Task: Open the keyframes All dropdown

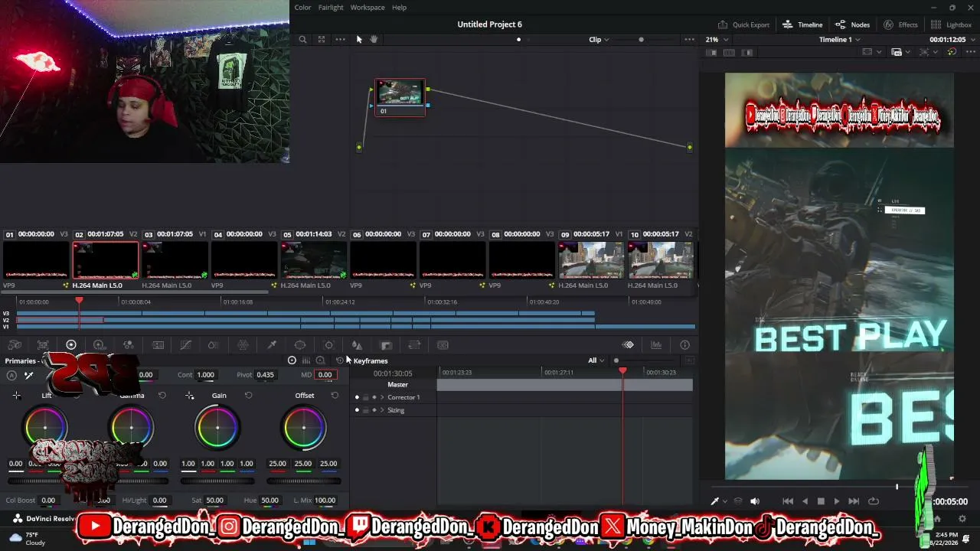Action: [x=596, y=360]
